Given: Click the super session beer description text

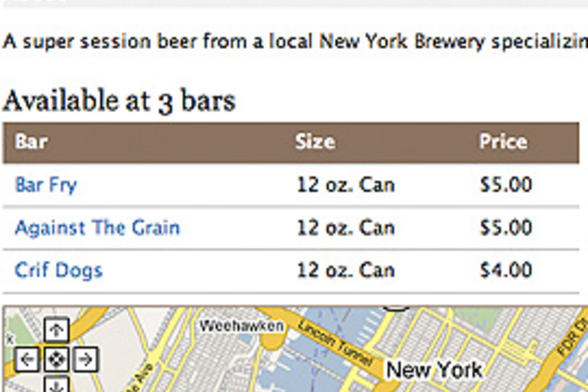Looking at the screenshot, I should click(x=293, y=41).
